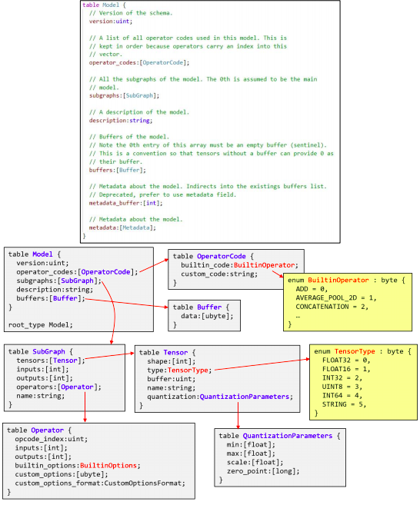Click the Buffer type in buffers field
Image resolution: width=420 pixels, height=505 pixels.
pos(65,298)
